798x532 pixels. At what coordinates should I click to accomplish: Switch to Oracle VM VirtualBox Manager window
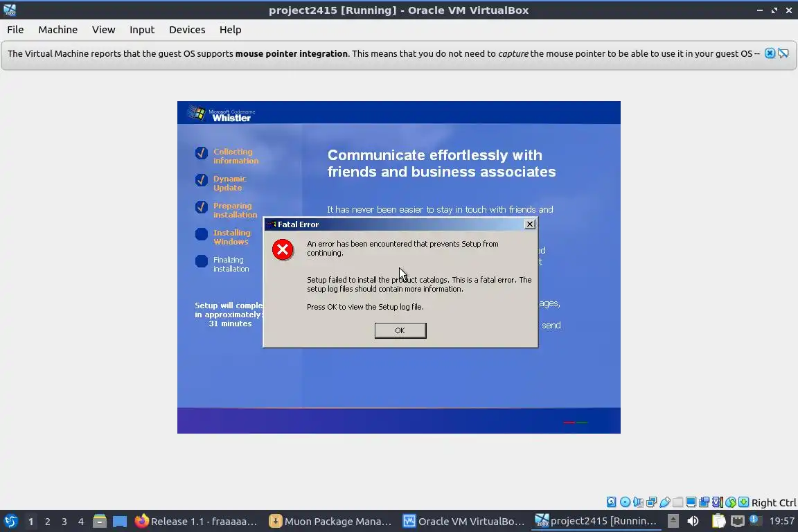coord(464,522)
